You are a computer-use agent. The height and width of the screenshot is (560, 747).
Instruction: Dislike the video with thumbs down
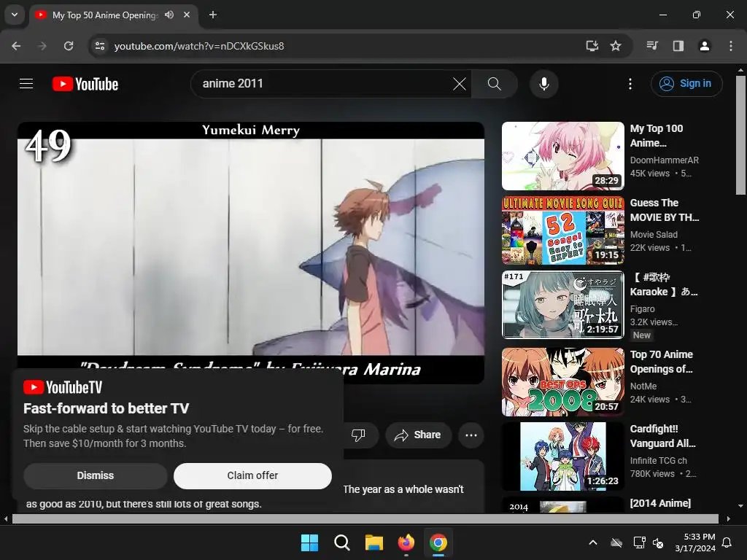(x=358, y=435)
